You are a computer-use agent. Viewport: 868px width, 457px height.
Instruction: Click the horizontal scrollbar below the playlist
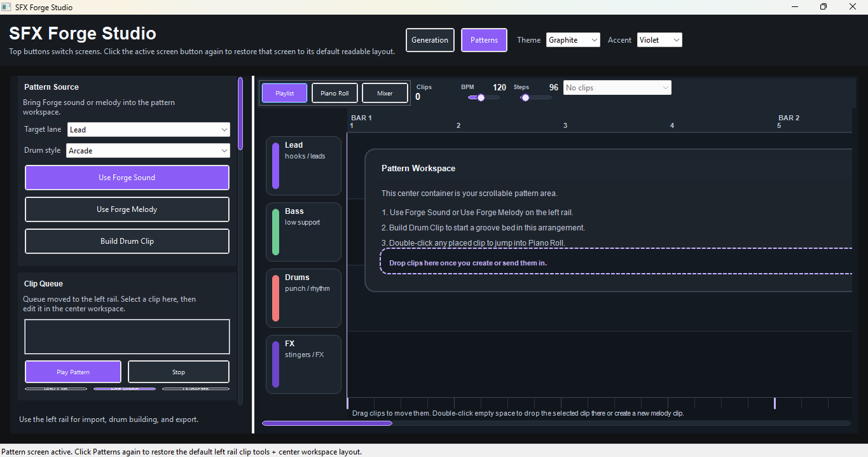pos(556,423)
